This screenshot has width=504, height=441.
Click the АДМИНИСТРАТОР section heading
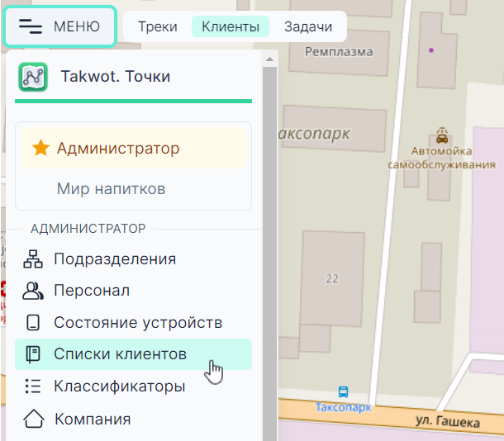tap(88, 229)
